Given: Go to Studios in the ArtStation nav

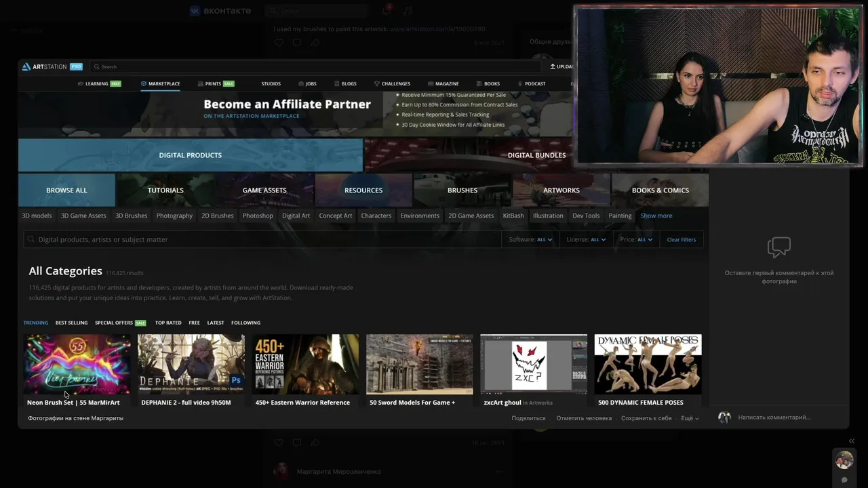Looking at the screenshot, I should coord(271,83).
